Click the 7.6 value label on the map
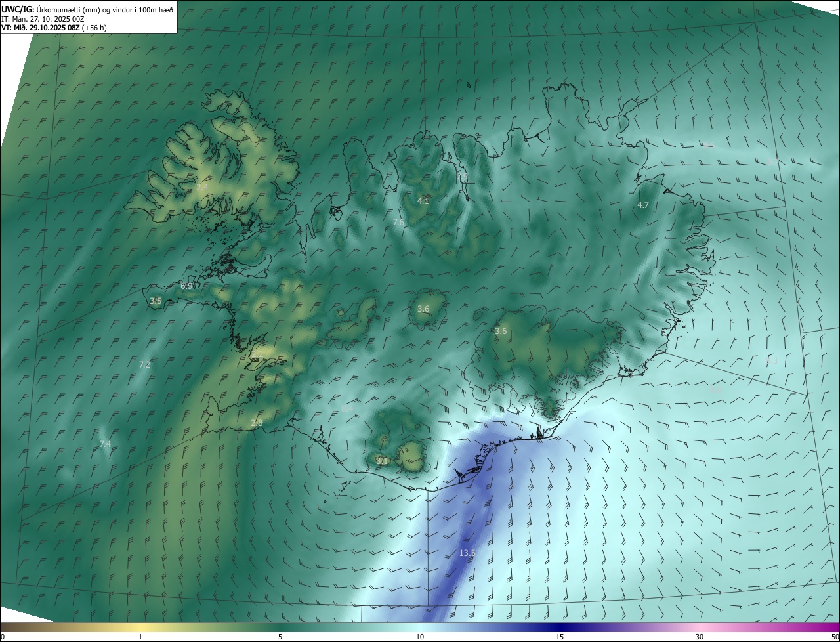Image resolution: width=840 pixels, height=642 pixels. point(398,223)
